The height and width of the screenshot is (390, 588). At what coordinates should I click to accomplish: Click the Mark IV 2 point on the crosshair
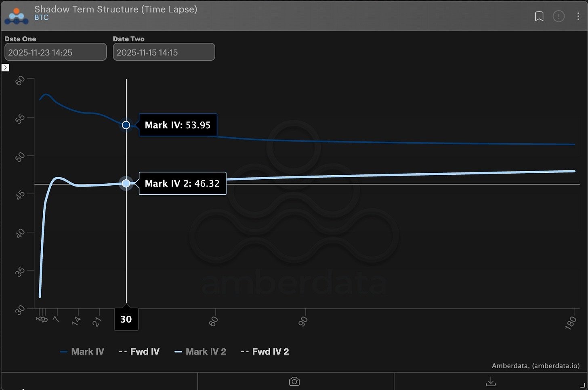(x=126, y=183)
